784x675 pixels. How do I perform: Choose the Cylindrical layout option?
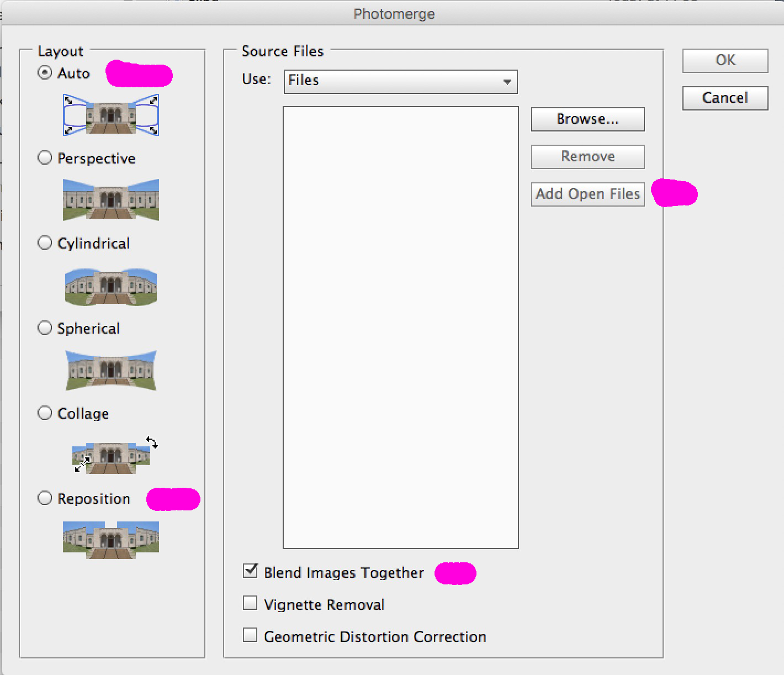(45, 243)
